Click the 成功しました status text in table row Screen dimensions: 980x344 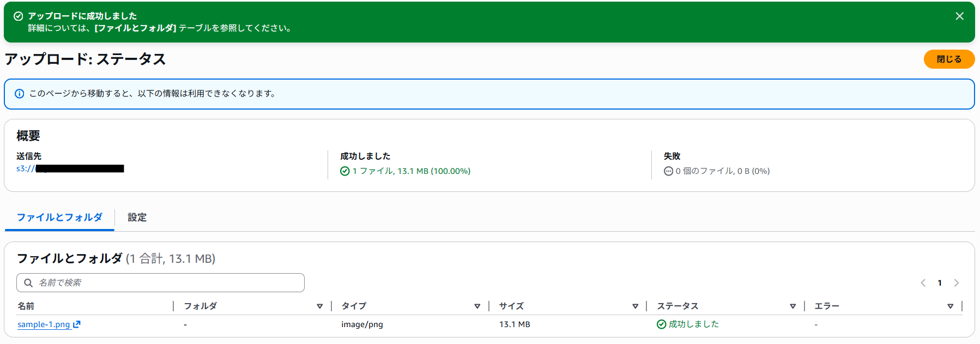tap(694, 324)
